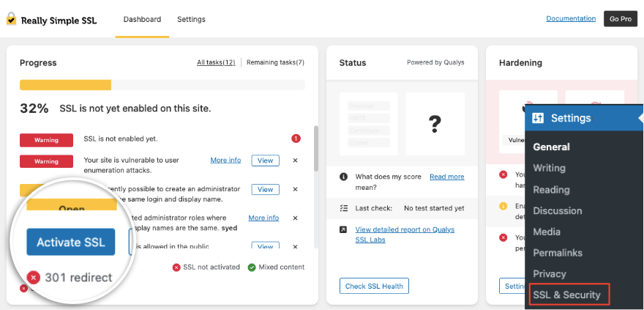
Task: Select Privacy in Settings menu
Action: point(550,274)
